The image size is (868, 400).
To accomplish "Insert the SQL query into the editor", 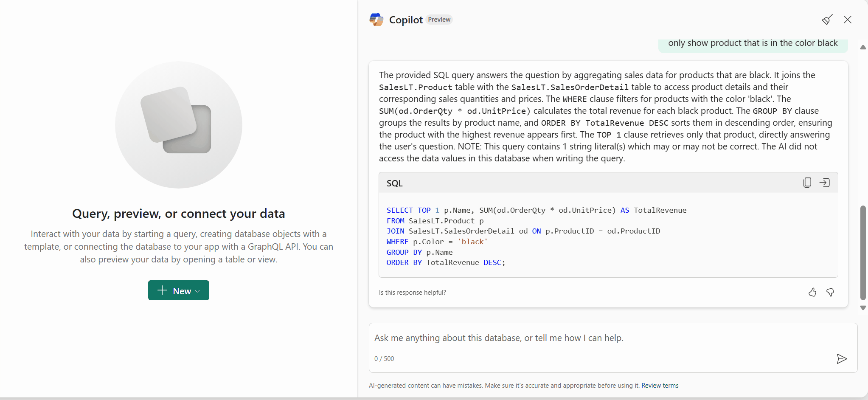I will click(x=824, y=183).
